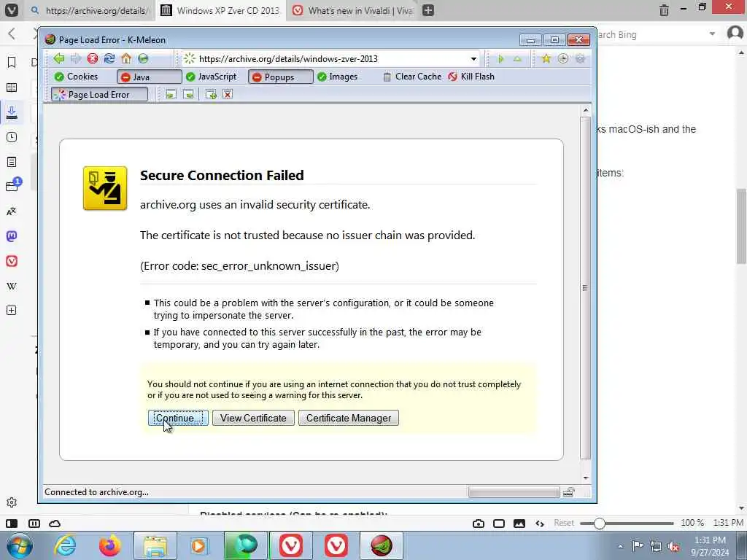Image resolution: width=747 pixels, height=560 pixels.
Task: Click Reset next to the Vivaldi zoom slider
Action: pyautogui.click(x=564, y=523)
